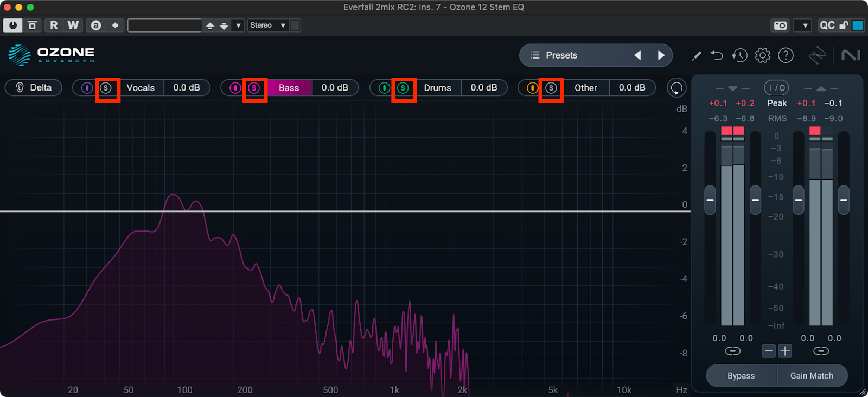Image resolution: width=868 pixels, height=397 pixels.
Task: Open the help question mark icon
Action: click(x=786, y=55)
